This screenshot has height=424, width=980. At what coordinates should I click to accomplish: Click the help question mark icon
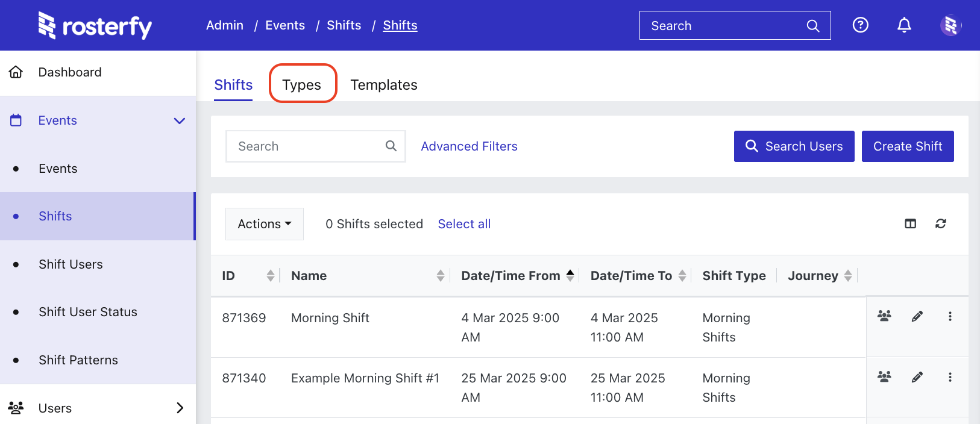[x=860, y=25]
